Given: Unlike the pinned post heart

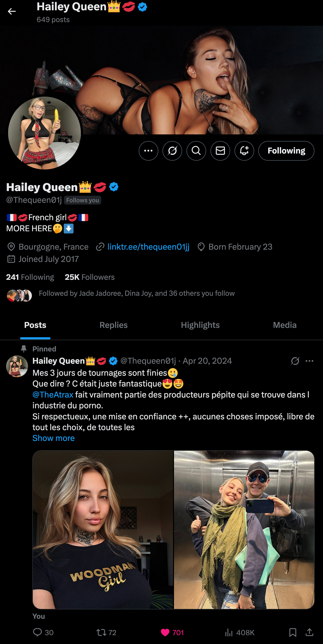Looking at the screenshot, I should pos(165,632).
